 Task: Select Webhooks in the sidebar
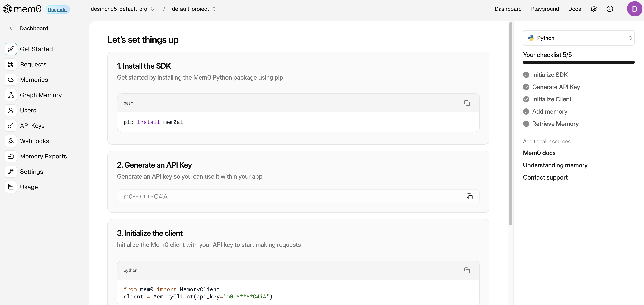[x=35, y=141]
